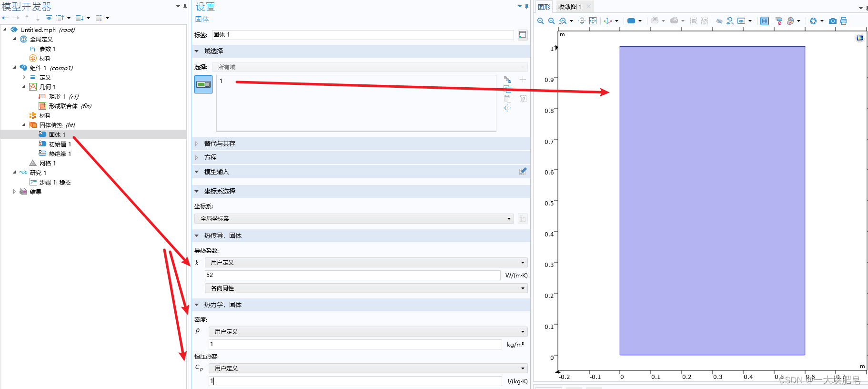Expand the 方程 section
This screenshot has height=389, width=868.
tap(196, 157)
